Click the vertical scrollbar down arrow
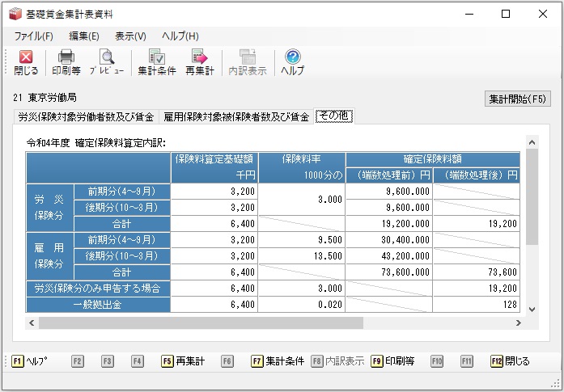 pos(532,309)
